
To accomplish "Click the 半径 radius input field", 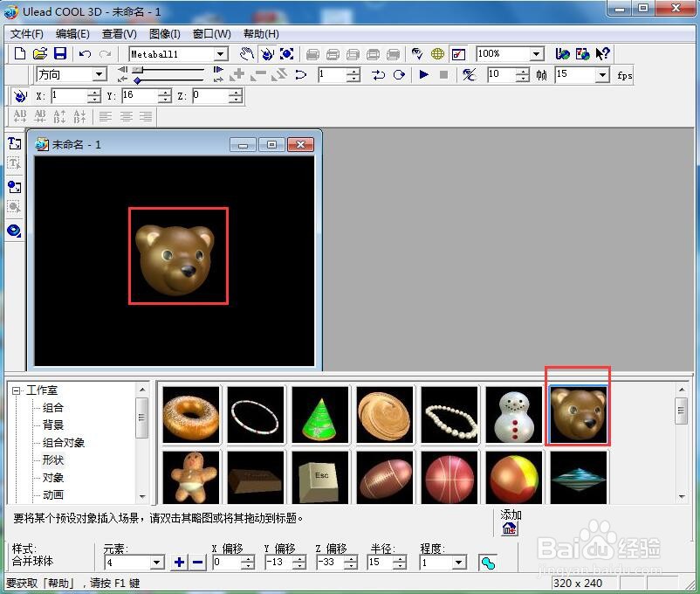I will pyautogui.click(x=381, y=563).
